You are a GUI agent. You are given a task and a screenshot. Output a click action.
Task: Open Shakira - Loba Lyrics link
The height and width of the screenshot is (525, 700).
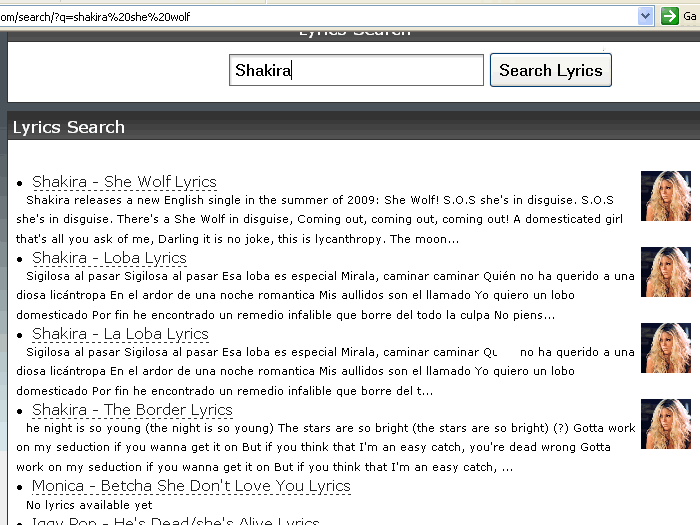pyautogui.click(x=109, y=258)
